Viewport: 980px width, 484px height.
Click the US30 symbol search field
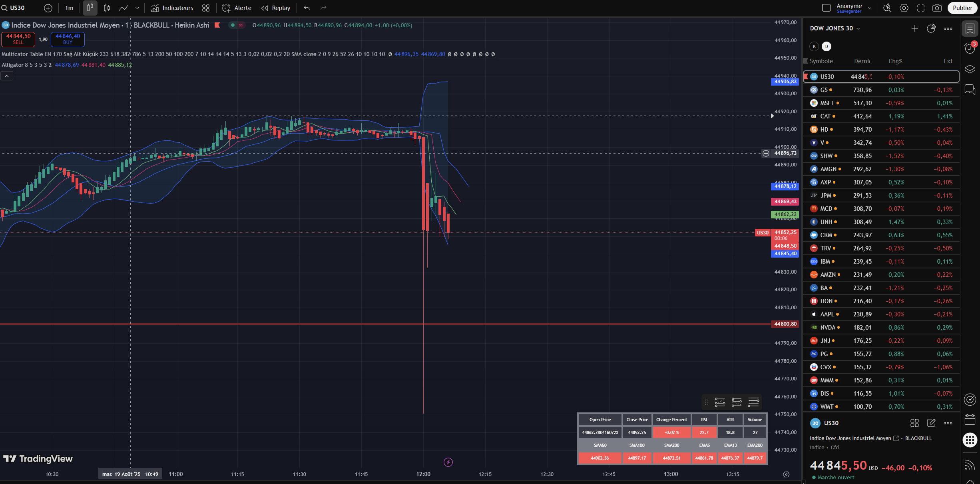(18, 8)
